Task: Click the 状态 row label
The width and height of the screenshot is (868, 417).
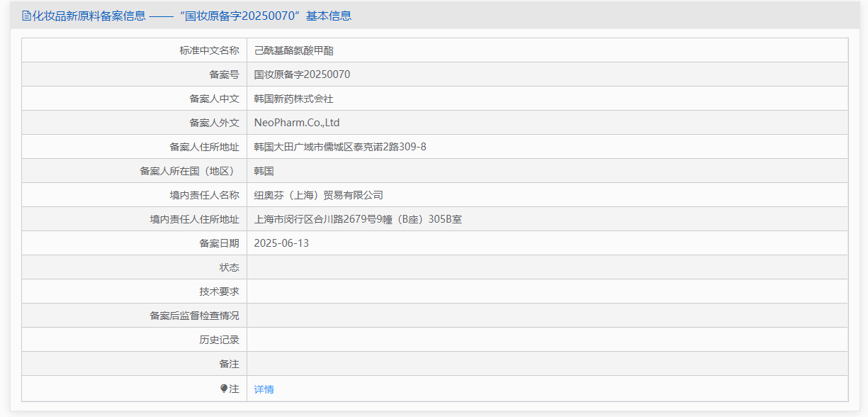Action: (x=233, y=267)
